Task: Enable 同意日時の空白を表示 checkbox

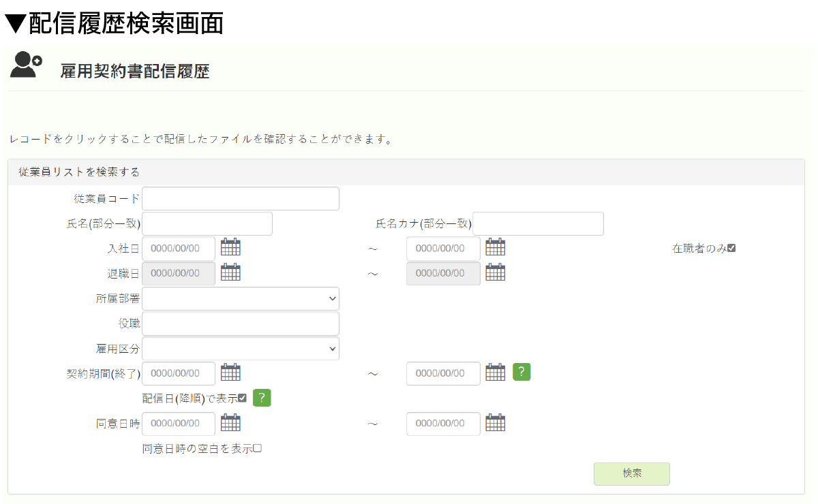Action: pyautogui.click(x=258, y=448)
